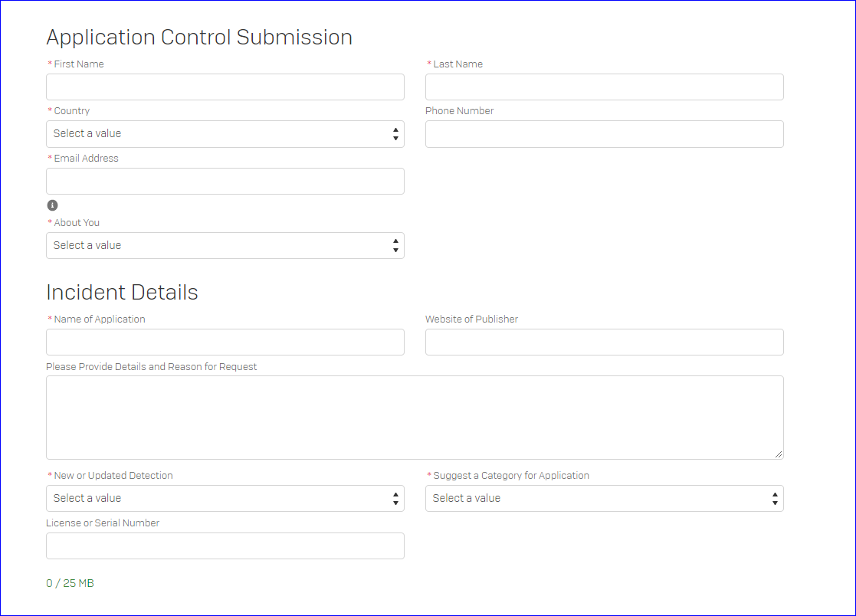Expand the About You dropdown

[x=225, y=246]
